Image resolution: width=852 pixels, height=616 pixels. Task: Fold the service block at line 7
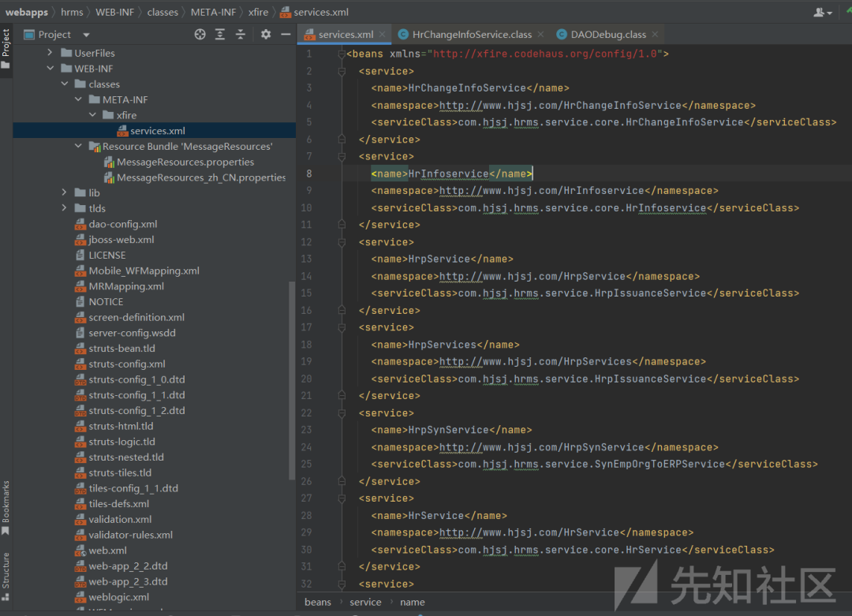[342, 156]
